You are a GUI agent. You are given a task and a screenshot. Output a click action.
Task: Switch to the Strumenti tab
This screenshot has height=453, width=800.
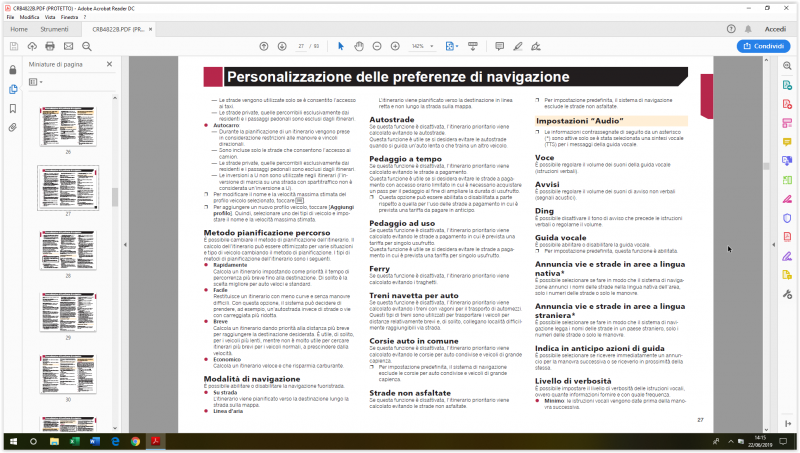click(x=54, y=30)
